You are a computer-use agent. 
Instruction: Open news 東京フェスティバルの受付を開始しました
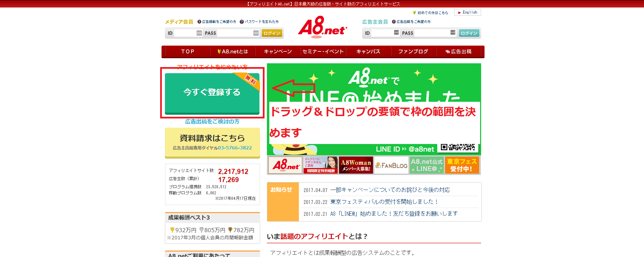[384, 202]
